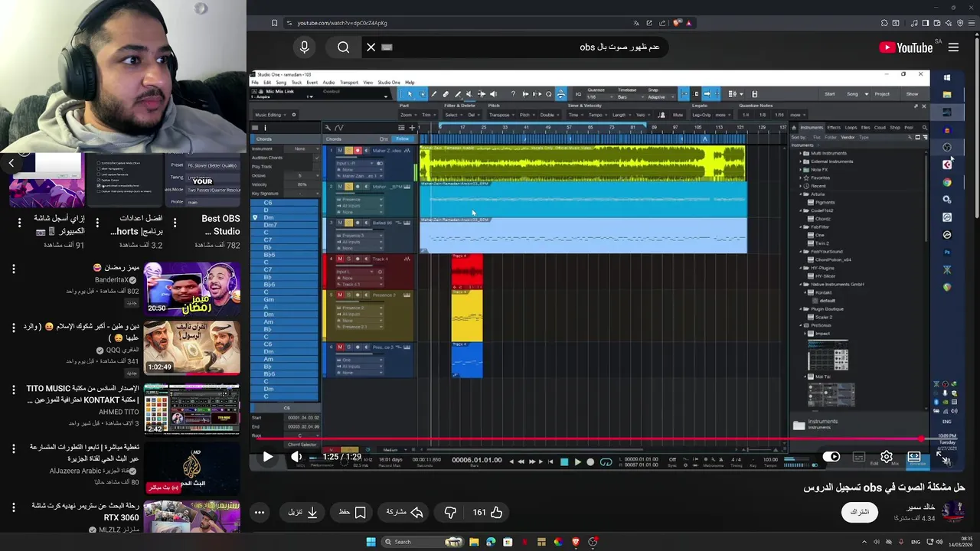The image size is (980, 551).
Task: Sort the instrument browser by Vendor
Action: [848, 138]
